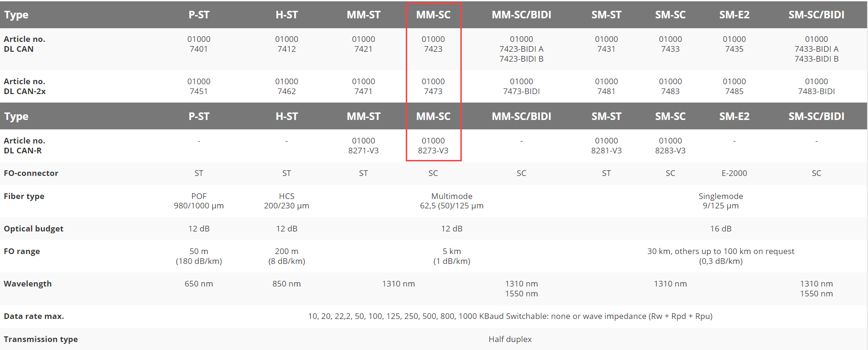The image size is (868, 350).
Task: Click the Singlemode 9/125 µm cell
Action: click(720, 201)
